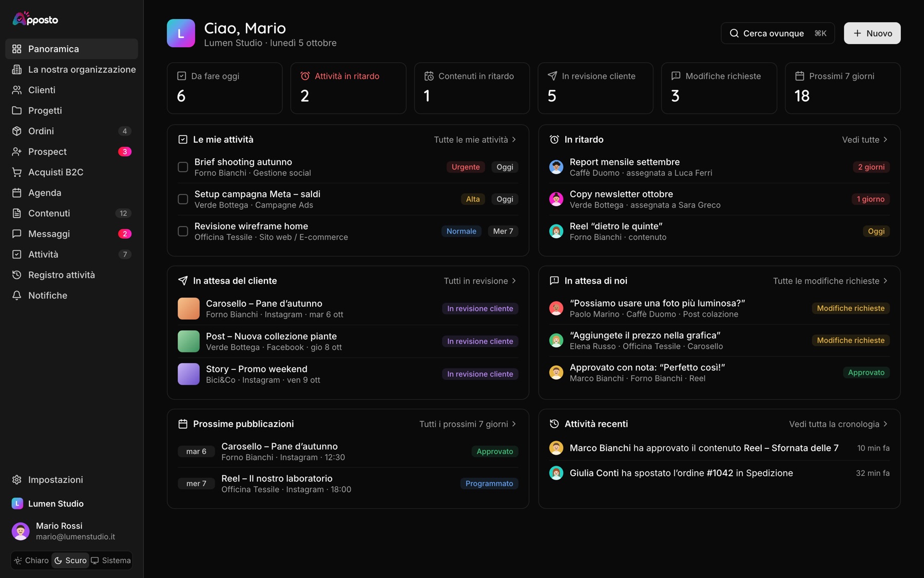The image size is (924, 578).
Task: Click the Registro attività history icon
Action: [x=17, y=275]
